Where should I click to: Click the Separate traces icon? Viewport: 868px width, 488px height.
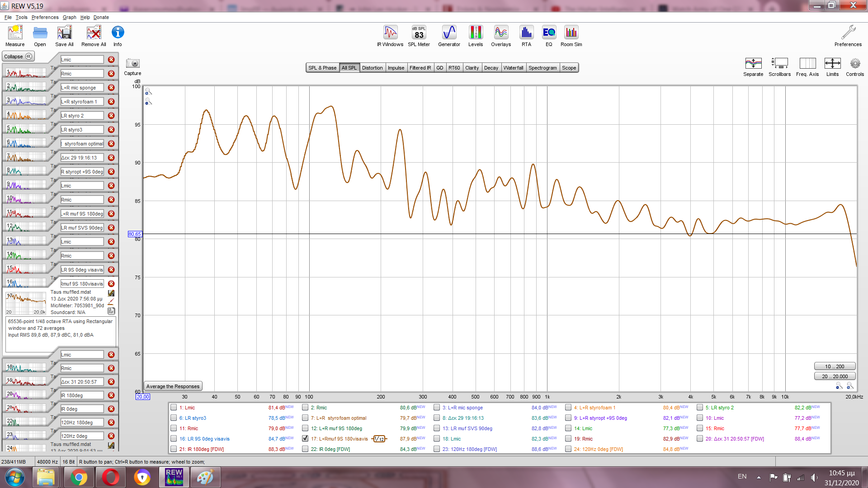753,67
